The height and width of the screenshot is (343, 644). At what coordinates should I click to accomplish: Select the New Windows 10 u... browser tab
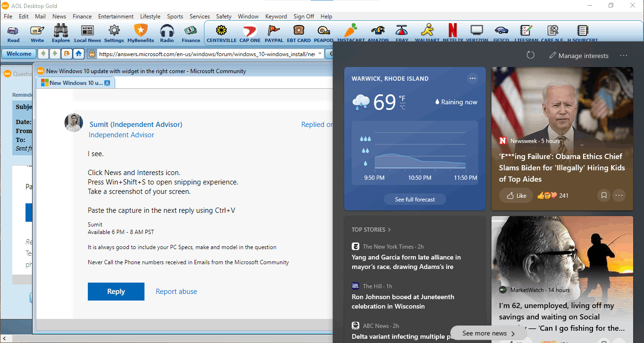(76, 83)
